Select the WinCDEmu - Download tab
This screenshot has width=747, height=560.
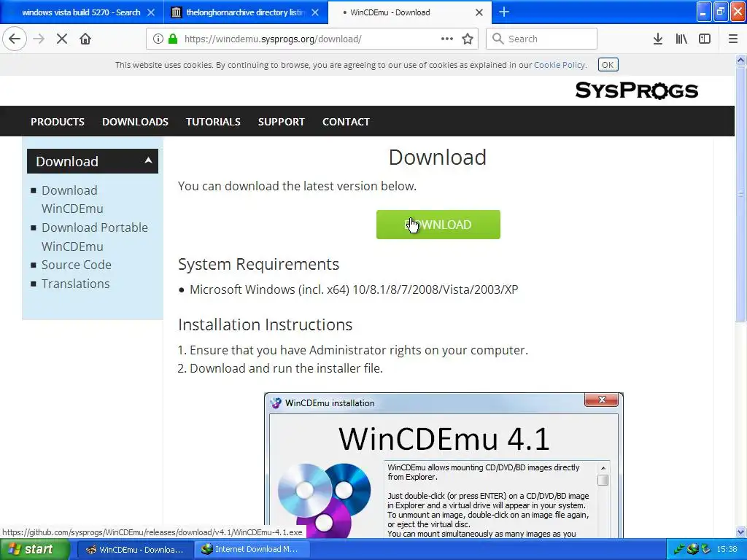[x=410, y=12]
